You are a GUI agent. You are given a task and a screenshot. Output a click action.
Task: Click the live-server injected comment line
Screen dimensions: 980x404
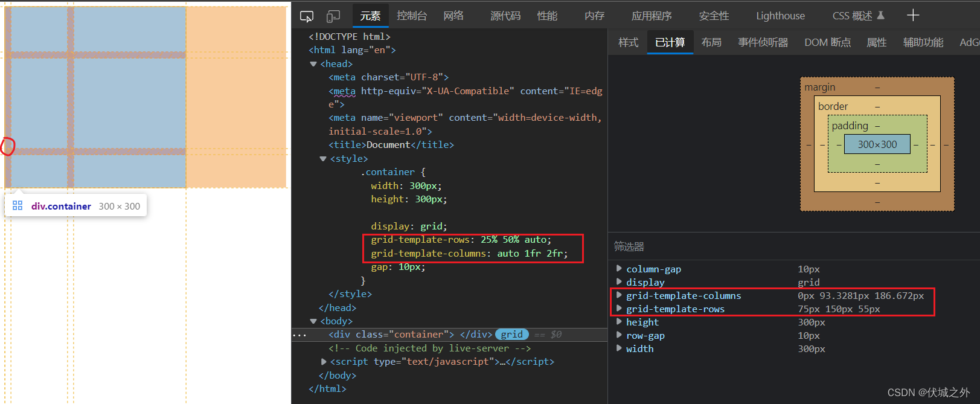pos(429,348)
